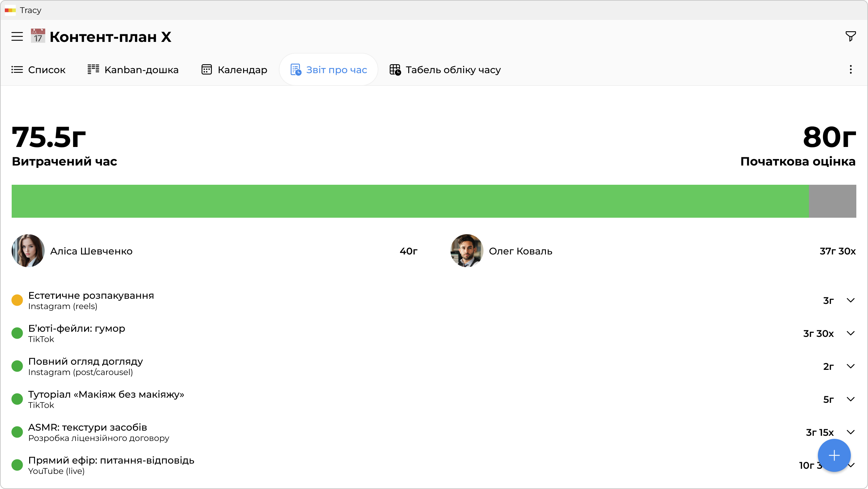Open ASMR: текстури засобів task
868x489 pixels.
88,428
